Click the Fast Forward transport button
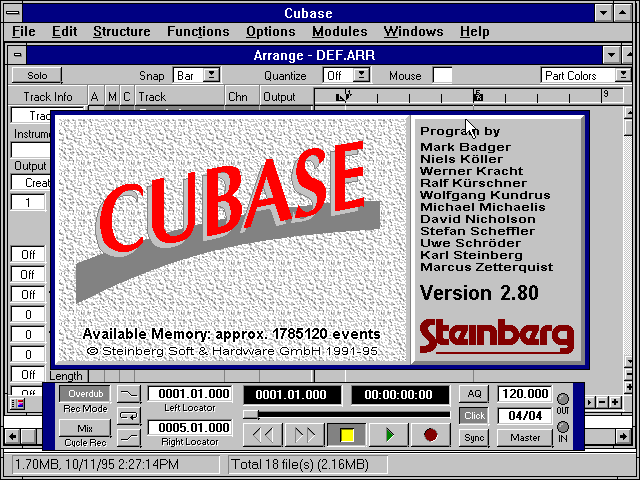Screen dimensions: 640x480 tap(305, 435)
